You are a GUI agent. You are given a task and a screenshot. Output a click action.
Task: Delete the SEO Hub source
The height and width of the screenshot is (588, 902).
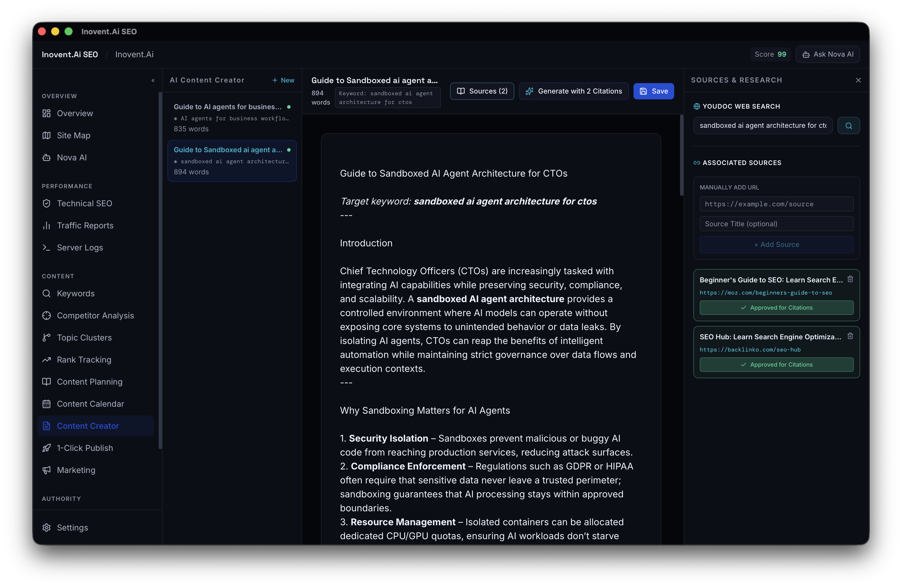point(850,336)
